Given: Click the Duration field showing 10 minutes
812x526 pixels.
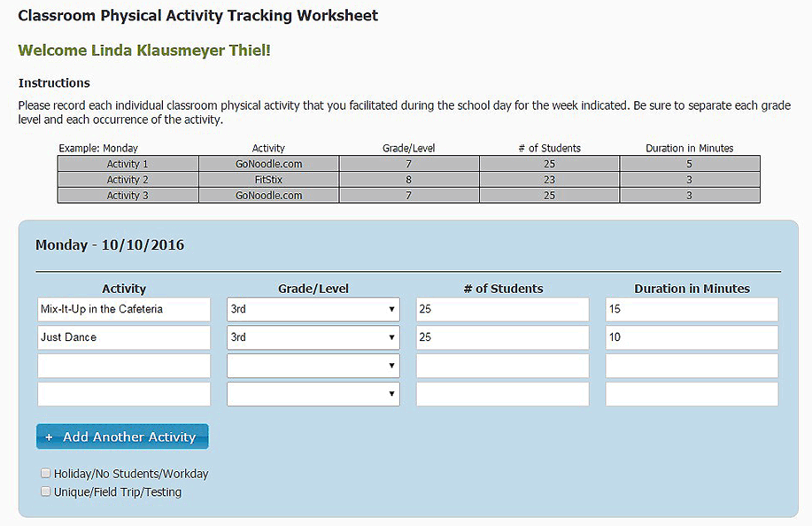Looking at the screenshot, I should pyautogui.click(x=690, y=337).
